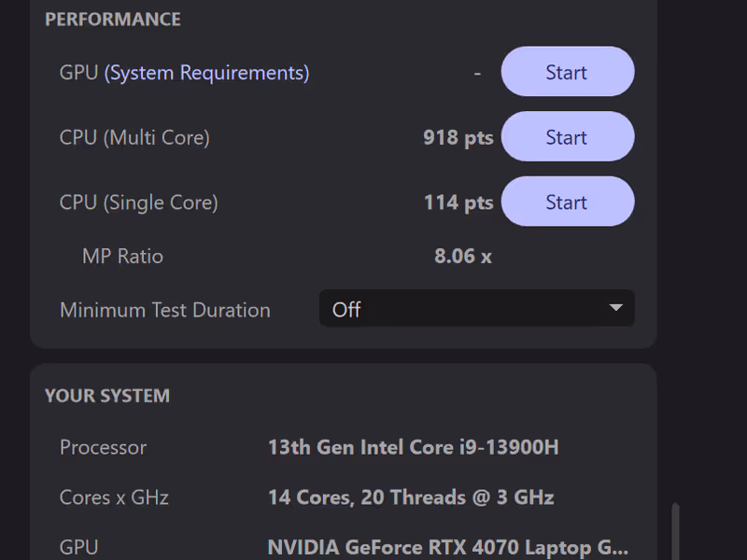Image resolution: width=747 pixels, height=560 pixels.
Task: Click the Minimum Test Duration label
Action: pyautogui.click(x=164, y=310)
